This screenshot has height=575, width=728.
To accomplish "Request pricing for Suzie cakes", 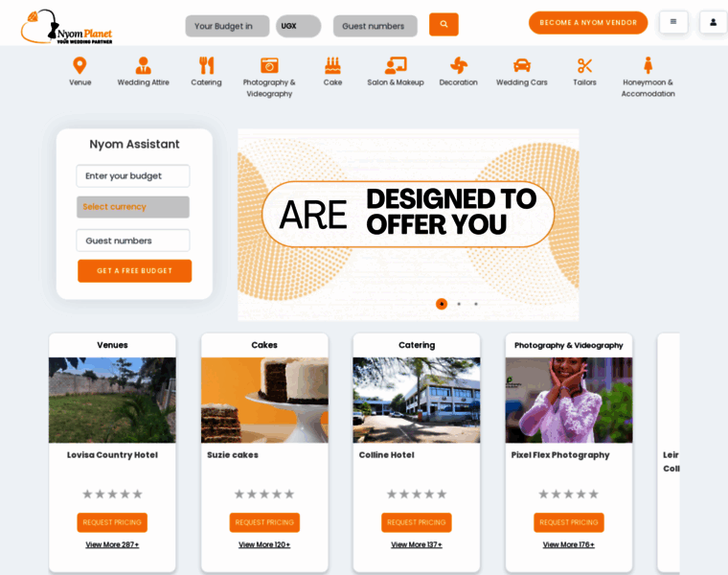I will (264, 522).
